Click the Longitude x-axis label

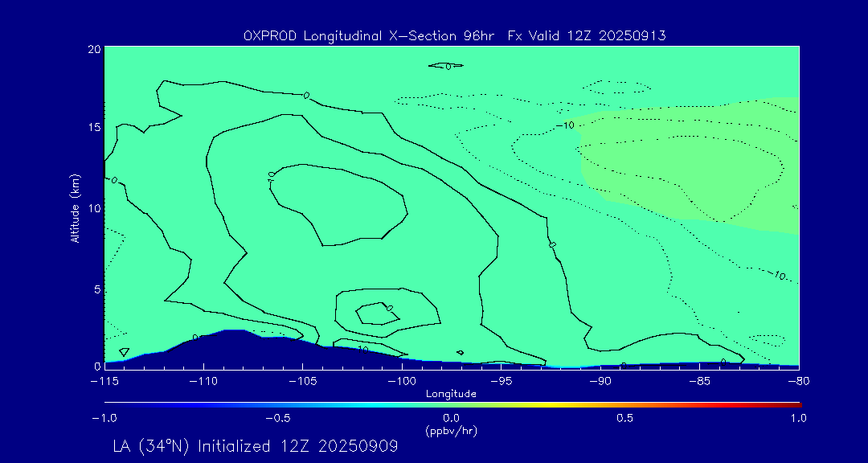(x=451, y=394)
